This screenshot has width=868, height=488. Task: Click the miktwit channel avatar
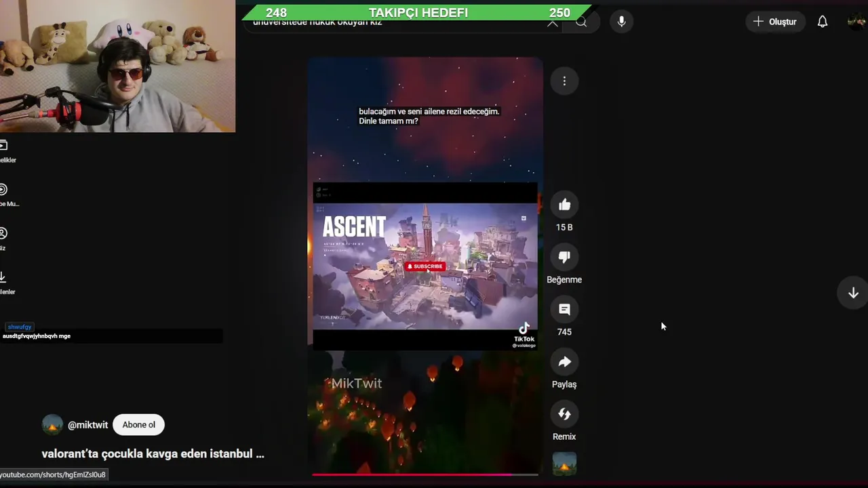52,425
